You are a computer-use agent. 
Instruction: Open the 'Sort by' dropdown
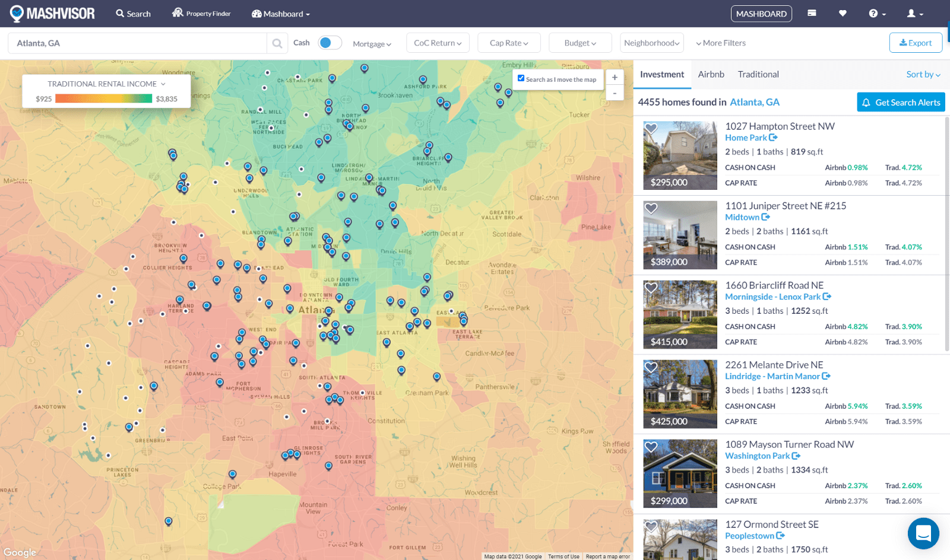(x=923, y=74)
